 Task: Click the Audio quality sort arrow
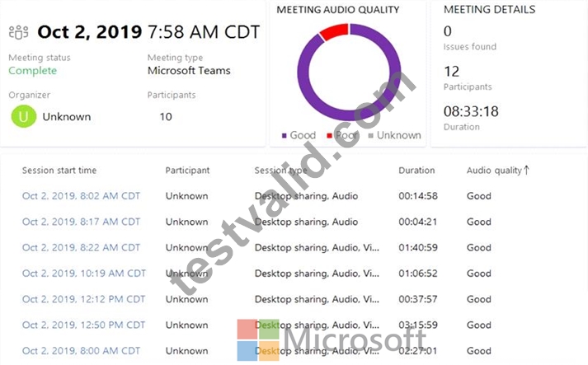coord(526,170)
